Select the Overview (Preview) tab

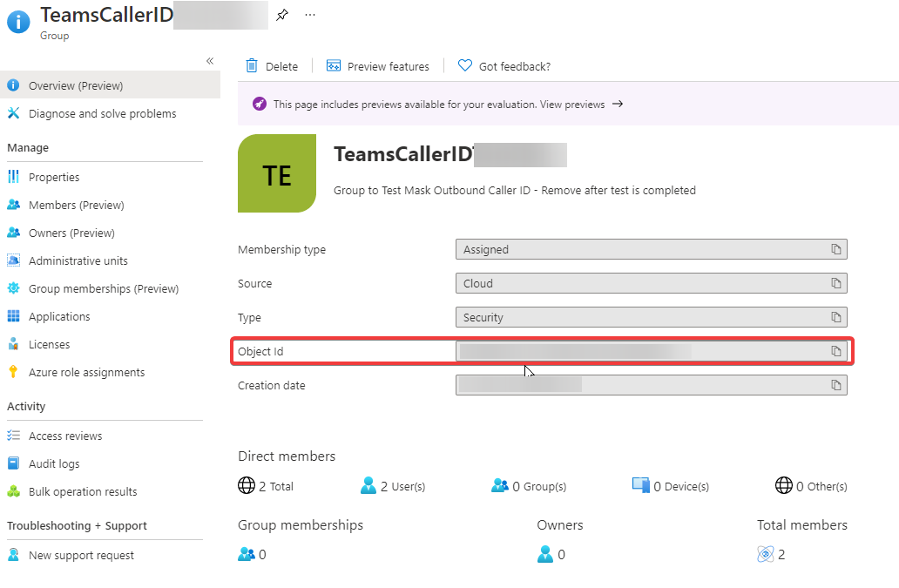tap(77, 84)
